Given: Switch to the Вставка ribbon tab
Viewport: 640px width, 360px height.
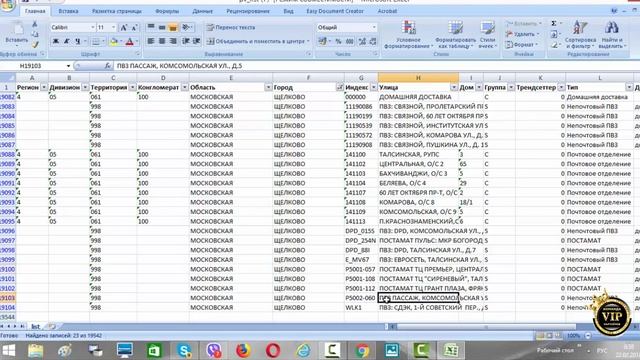Looking at the screenshot, I should [68, 11].
